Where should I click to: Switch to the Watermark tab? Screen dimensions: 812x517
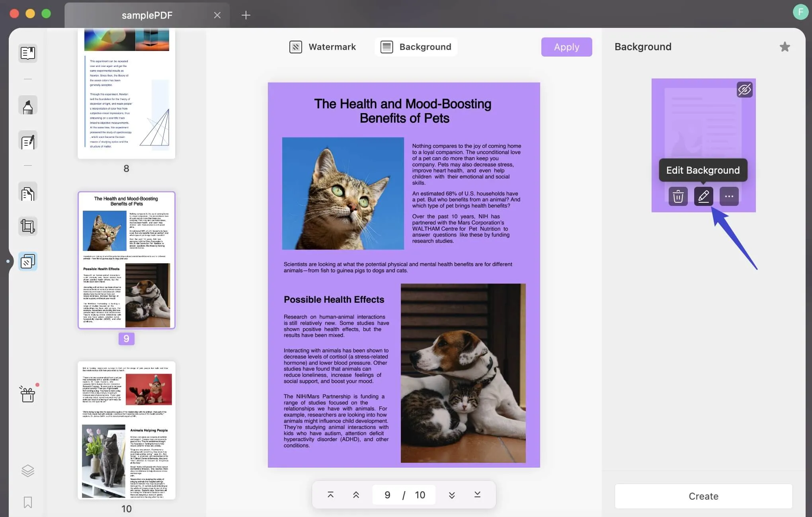(x=323, y=47)
